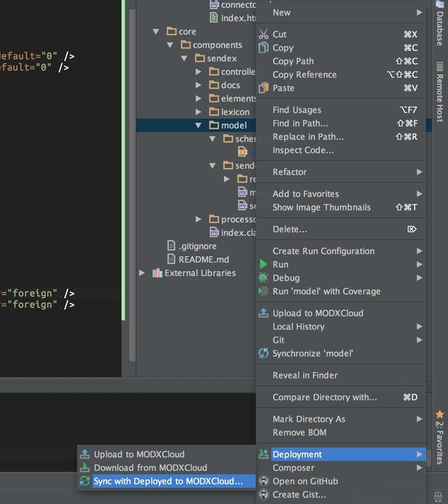Collapse the core folder in tree
Image resolution: width=448 pixels, height=504 pixels.
pyautogui.click(x=156, y=32)
